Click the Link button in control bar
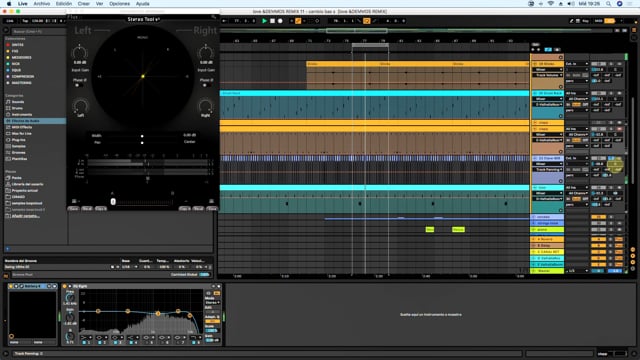Image resolution: width=640 pixels, height=360 pixels. (x=10, y=21)
